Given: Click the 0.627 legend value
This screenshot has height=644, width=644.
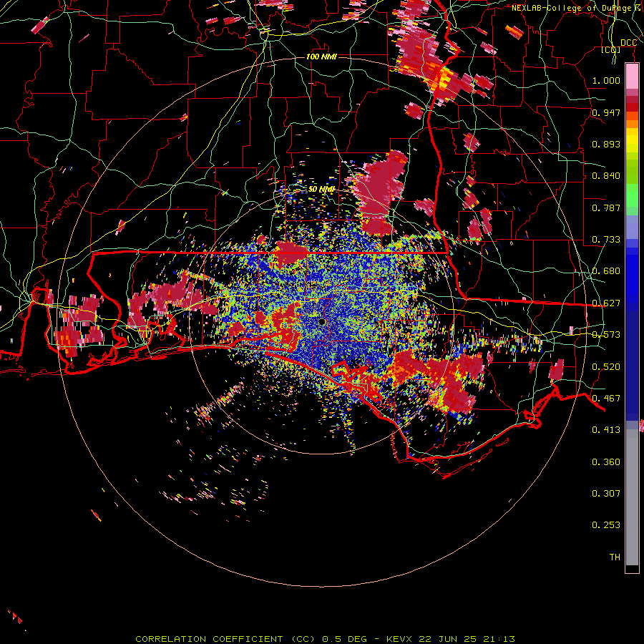Looking at the screenshot, I should 606,303.
